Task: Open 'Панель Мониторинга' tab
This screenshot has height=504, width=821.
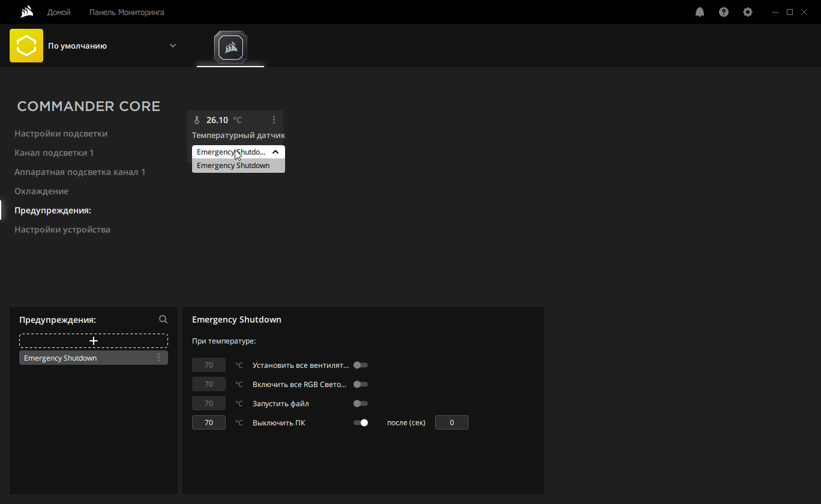Action: coord(127,12)
